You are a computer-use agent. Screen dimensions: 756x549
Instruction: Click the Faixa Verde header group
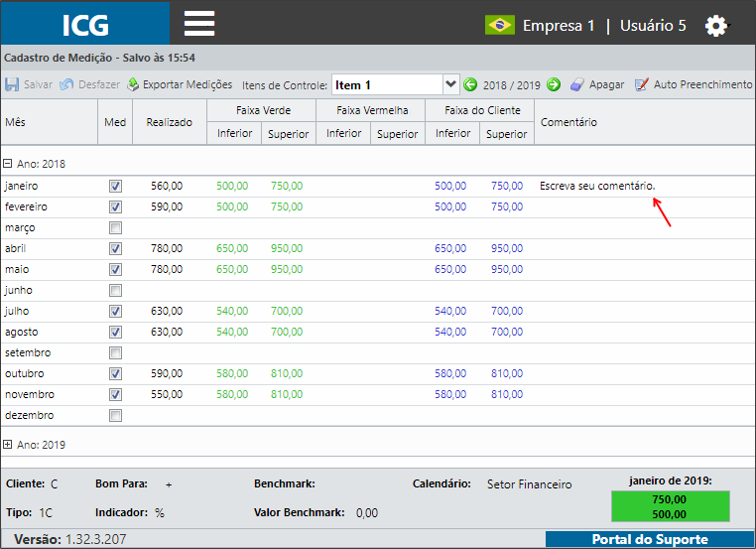263,110
